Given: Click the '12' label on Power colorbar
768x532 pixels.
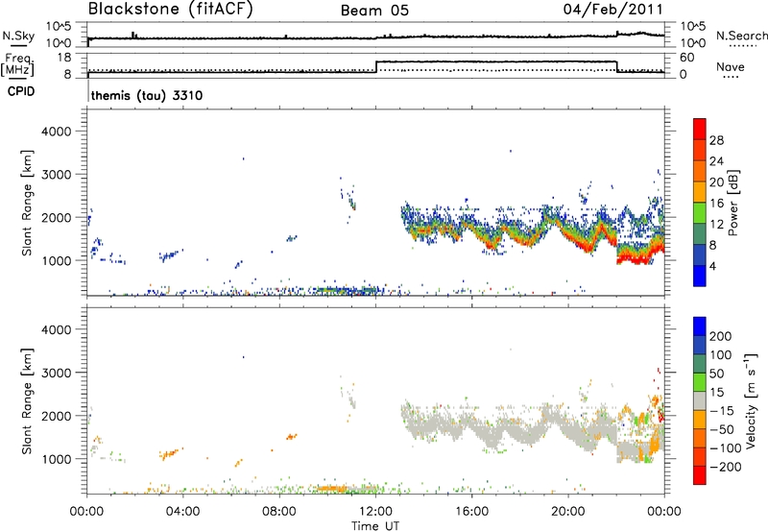Looking at the screenshot, I should 716,225.
